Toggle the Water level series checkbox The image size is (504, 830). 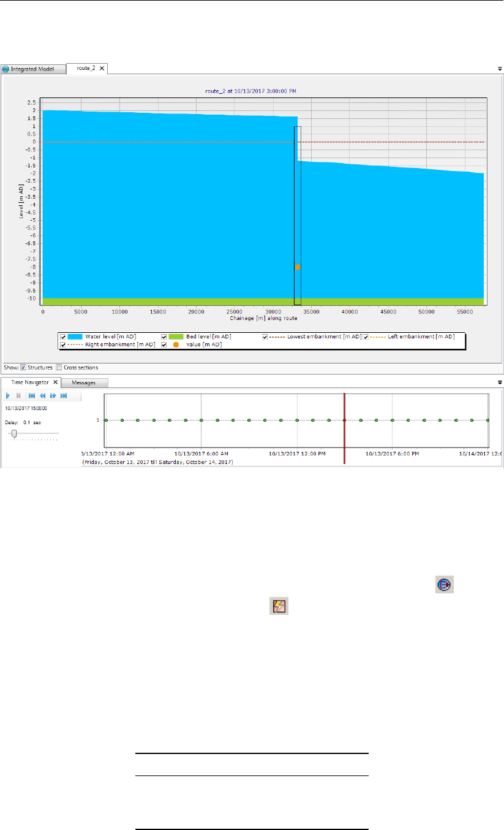click(x=62, y=337)
